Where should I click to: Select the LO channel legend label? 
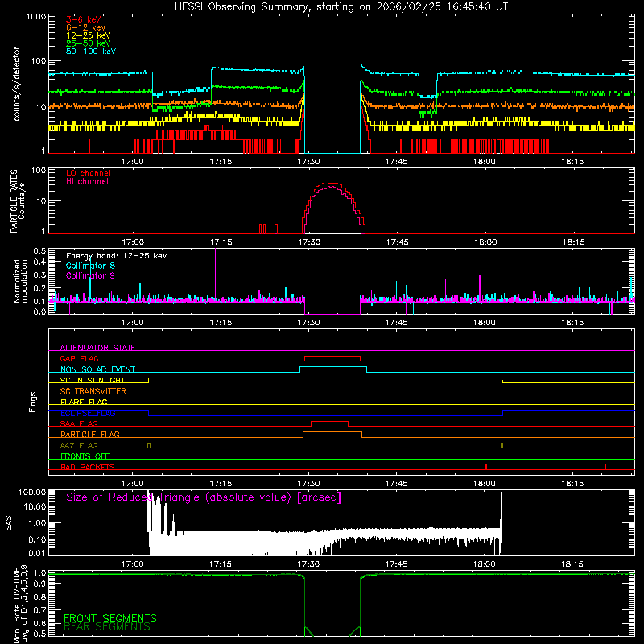pos(89,173)
